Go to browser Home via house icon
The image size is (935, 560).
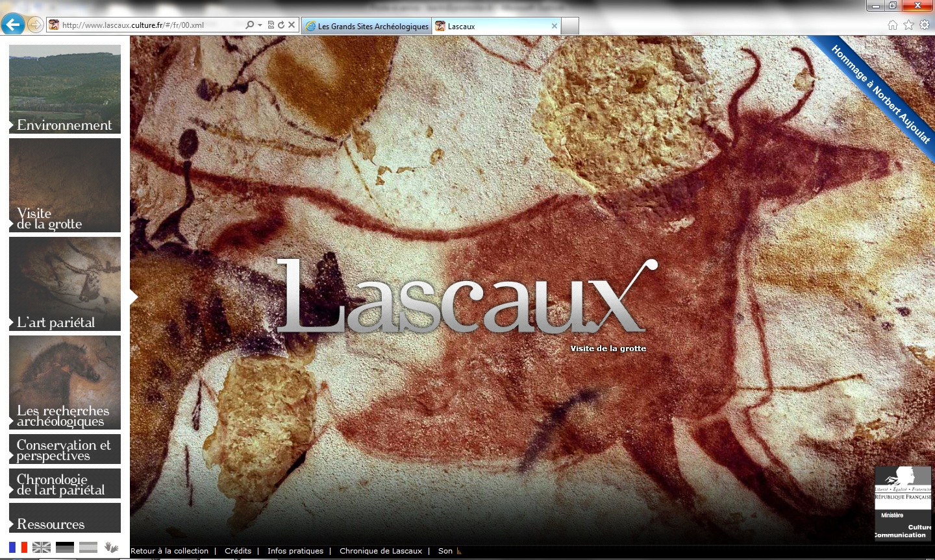[893, 25]
